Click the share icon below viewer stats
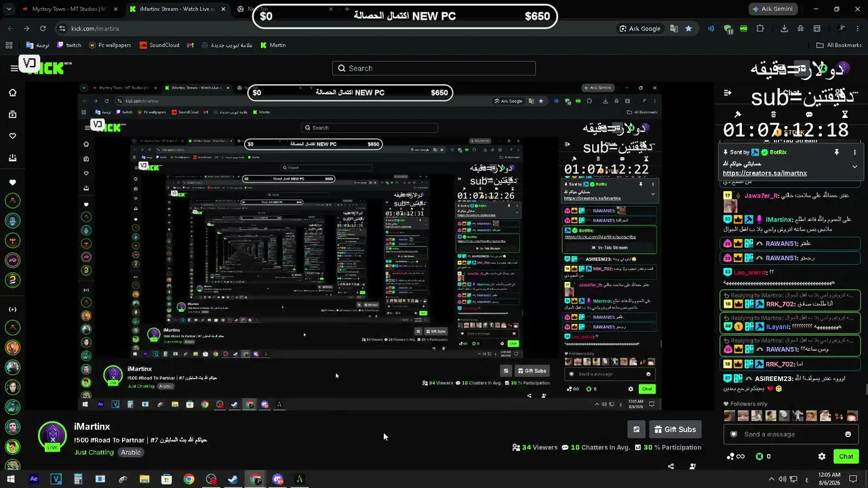The image size is (868, 488). tap(671, 466)
